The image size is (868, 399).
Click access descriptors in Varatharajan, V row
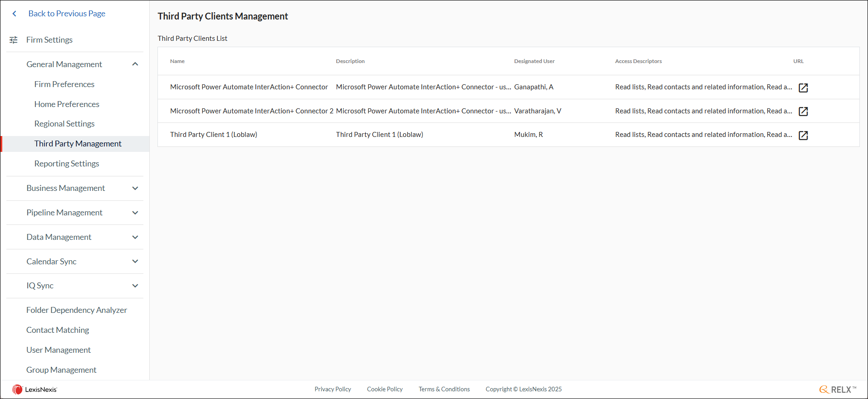coord(704,111)
